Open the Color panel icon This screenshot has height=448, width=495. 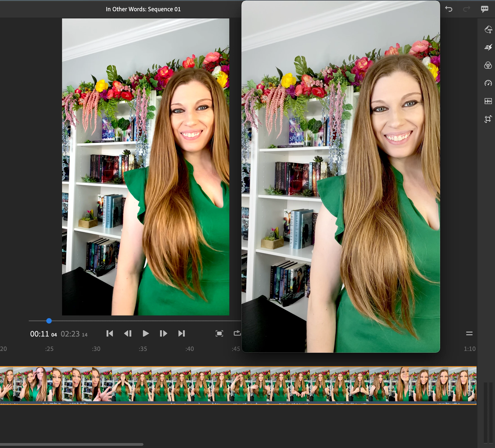[x=488, y=65]
